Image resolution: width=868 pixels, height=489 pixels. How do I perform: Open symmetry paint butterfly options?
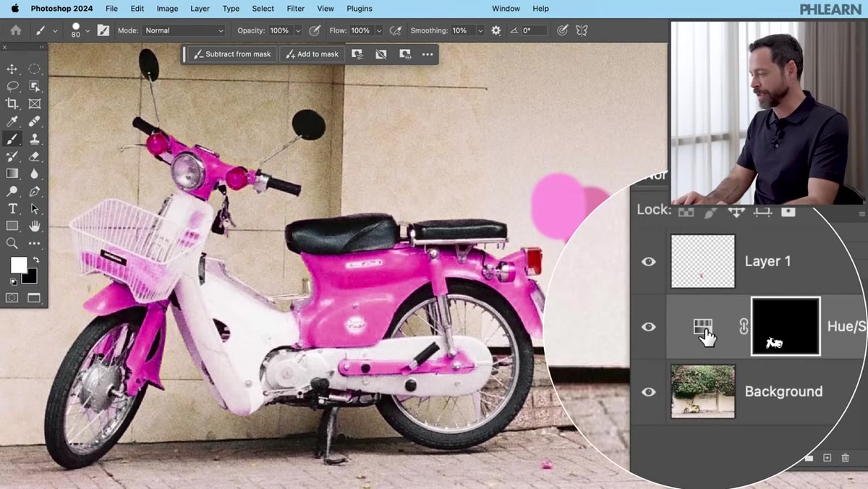tap(581, 30)
